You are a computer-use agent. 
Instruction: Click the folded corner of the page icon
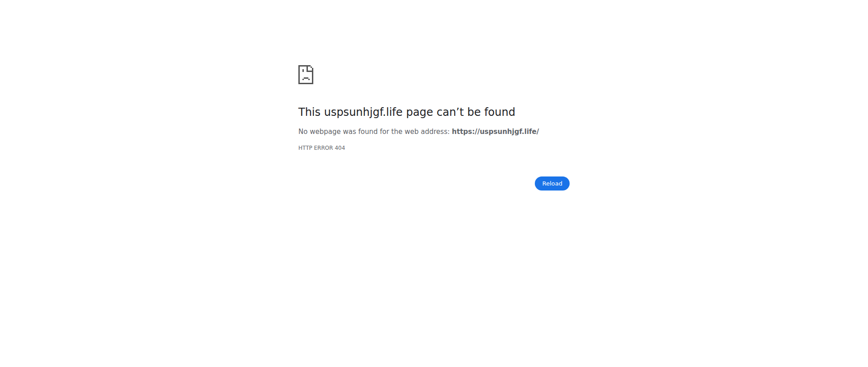[310, 68]
